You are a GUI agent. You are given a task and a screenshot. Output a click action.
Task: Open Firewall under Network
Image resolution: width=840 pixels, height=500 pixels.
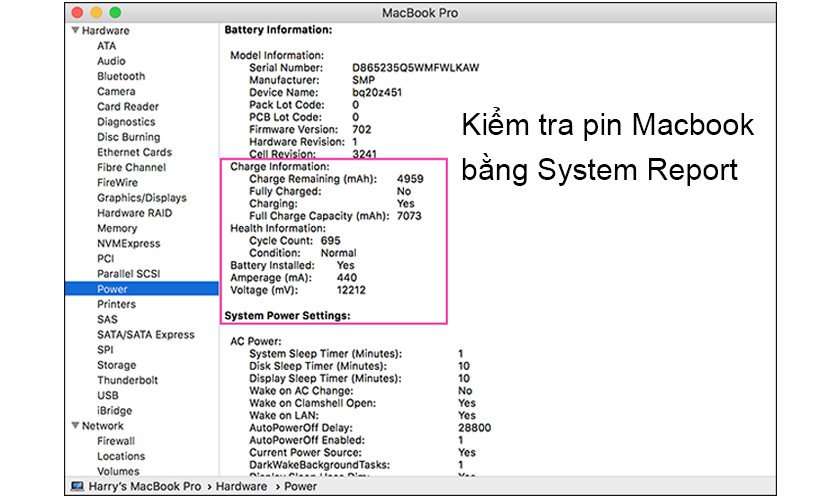116,441
